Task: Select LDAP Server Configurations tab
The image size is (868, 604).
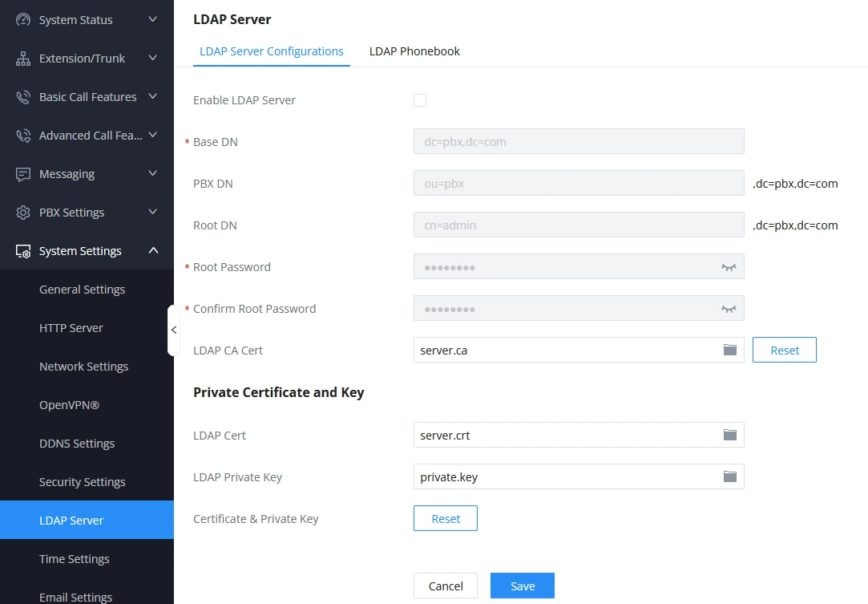Action: tap(271, 51)
